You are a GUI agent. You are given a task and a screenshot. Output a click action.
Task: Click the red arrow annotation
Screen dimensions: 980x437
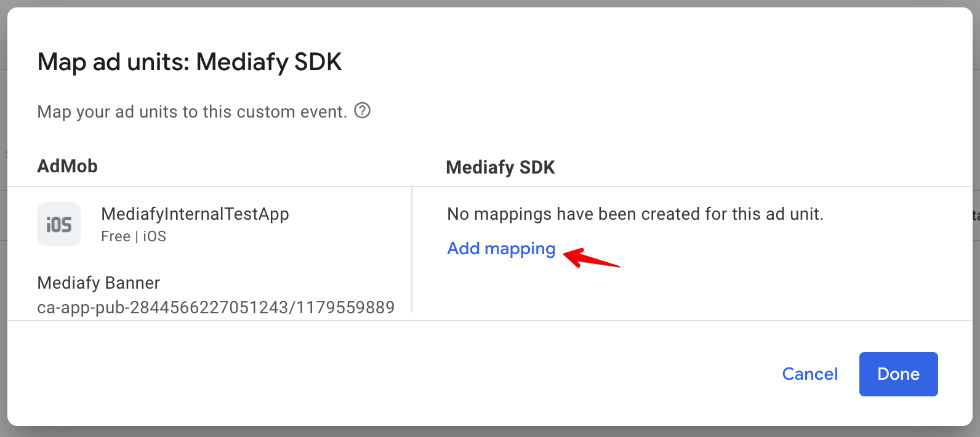pyautogui.click(x=591, y=258)
